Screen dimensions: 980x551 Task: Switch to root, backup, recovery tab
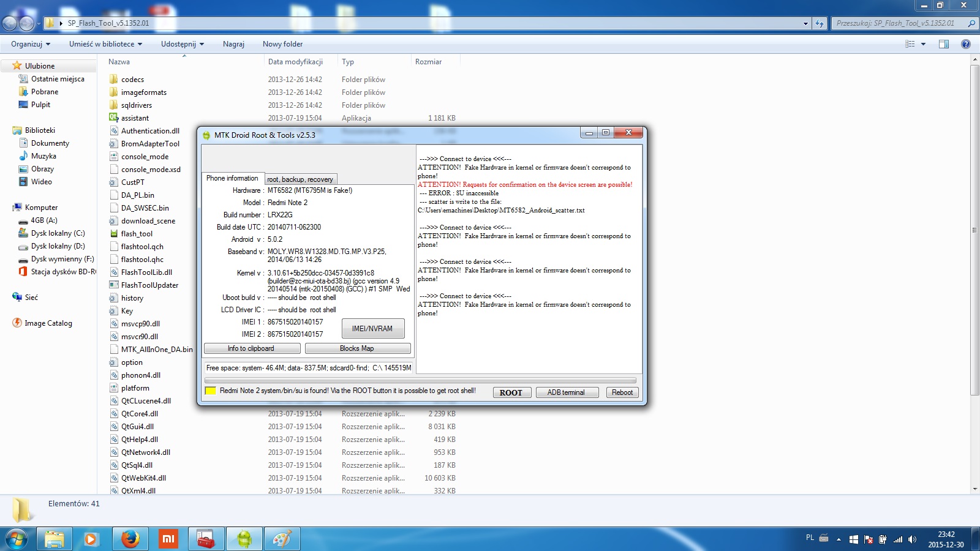pyautogui.click(x=300, y=179)
